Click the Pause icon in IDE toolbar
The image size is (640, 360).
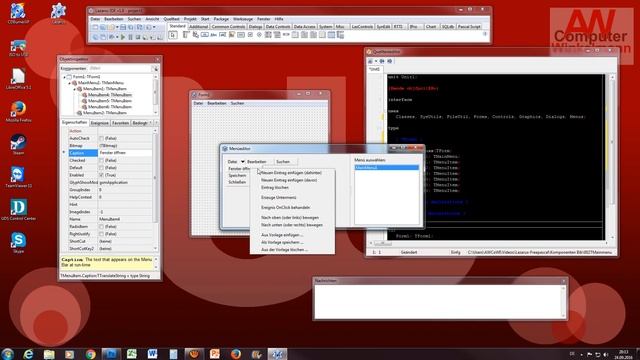click(130, 37)
